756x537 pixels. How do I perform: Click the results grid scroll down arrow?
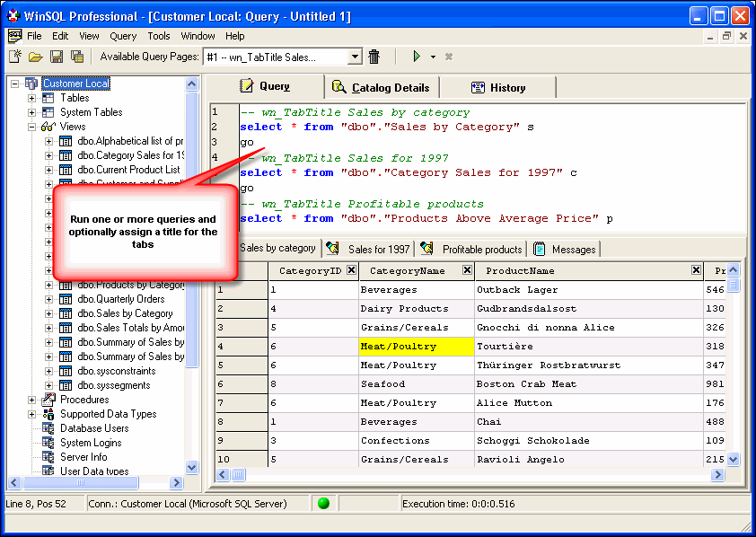tap(733, 459)
